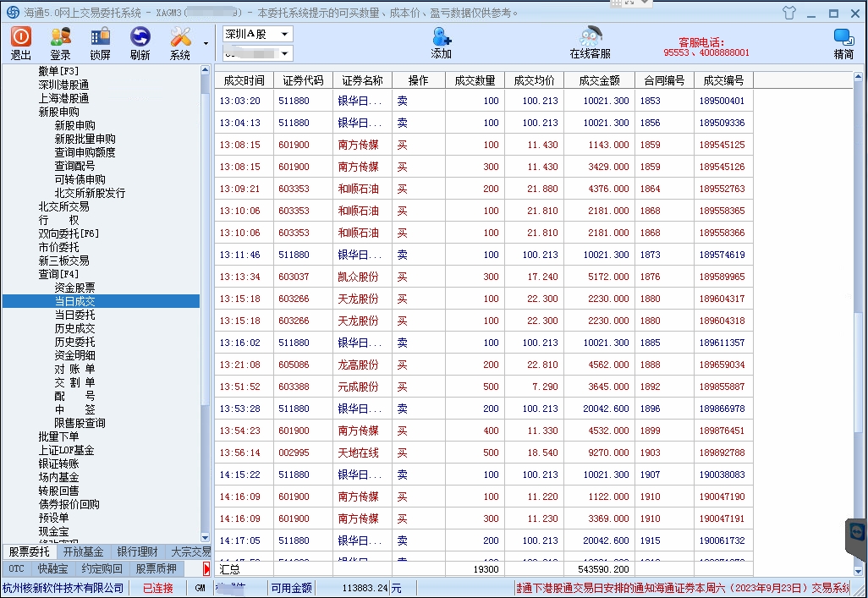Click the 添加 add account icon
This screenshot has width=868, height=598.
(441, 42)
